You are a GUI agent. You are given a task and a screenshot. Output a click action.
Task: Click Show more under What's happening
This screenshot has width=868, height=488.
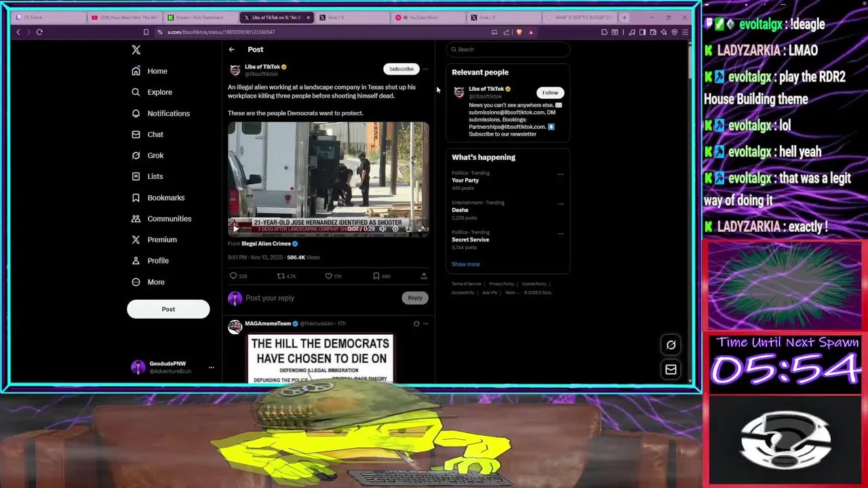point(466,264)
